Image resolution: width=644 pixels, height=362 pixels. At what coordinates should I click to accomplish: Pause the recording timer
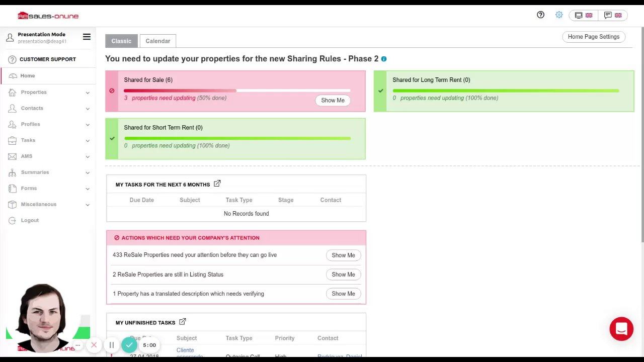pos(112,345)
